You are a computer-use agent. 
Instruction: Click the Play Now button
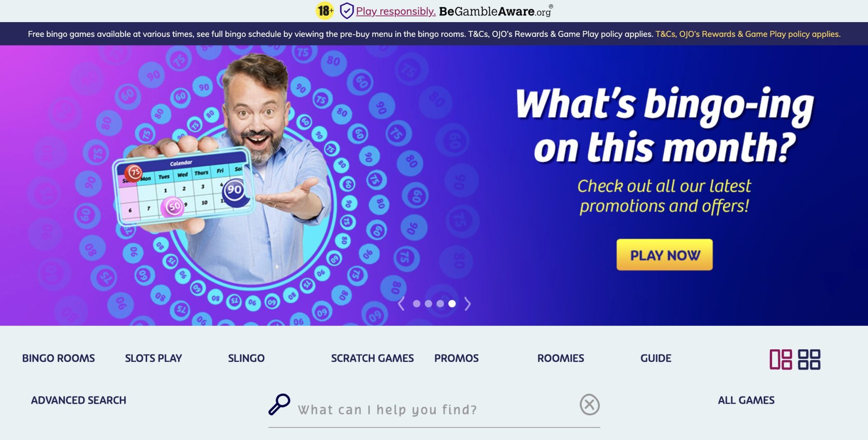(664, 255)
